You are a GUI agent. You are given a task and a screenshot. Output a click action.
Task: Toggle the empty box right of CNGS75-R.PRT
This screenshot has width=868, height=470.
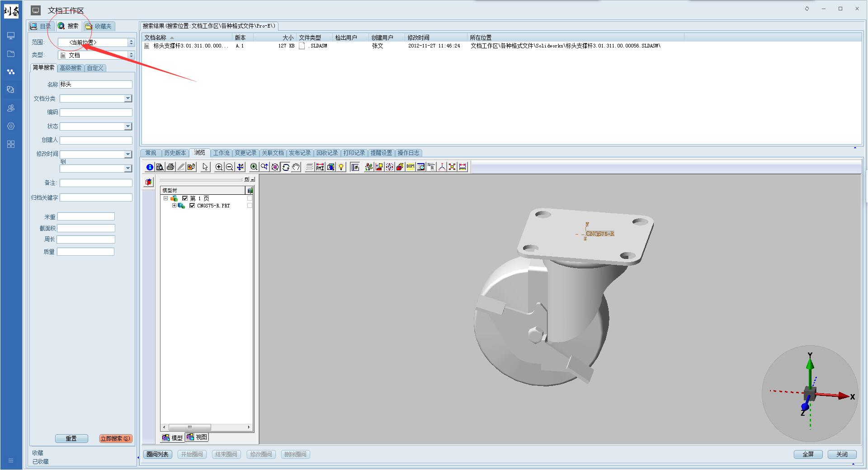250,206
